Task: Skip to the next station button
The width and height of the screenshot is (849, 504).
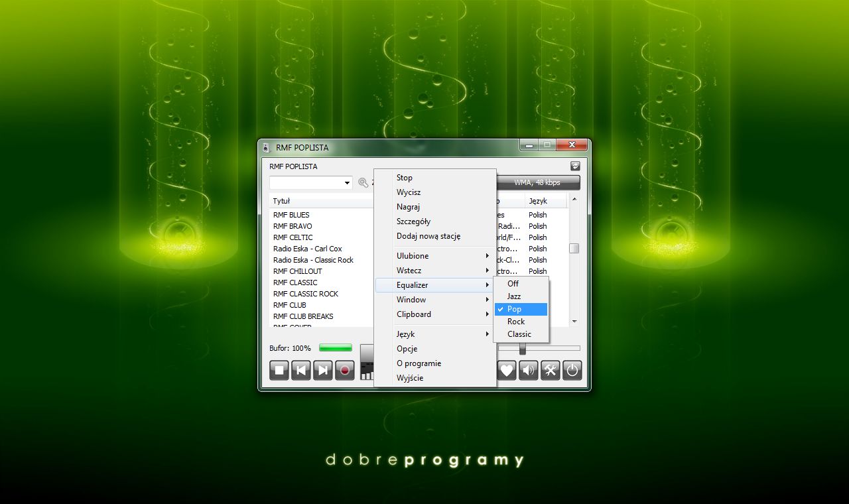Action: tap(323, 370)
